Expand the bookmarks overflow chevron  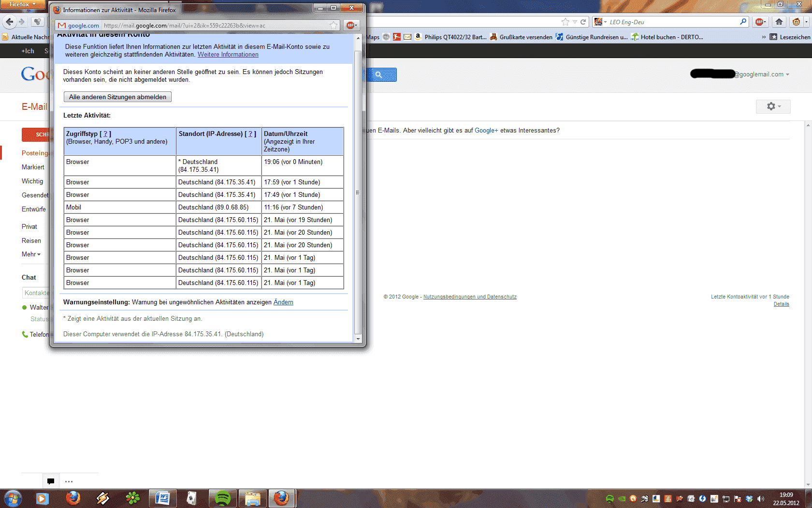[x=764, y=37]
